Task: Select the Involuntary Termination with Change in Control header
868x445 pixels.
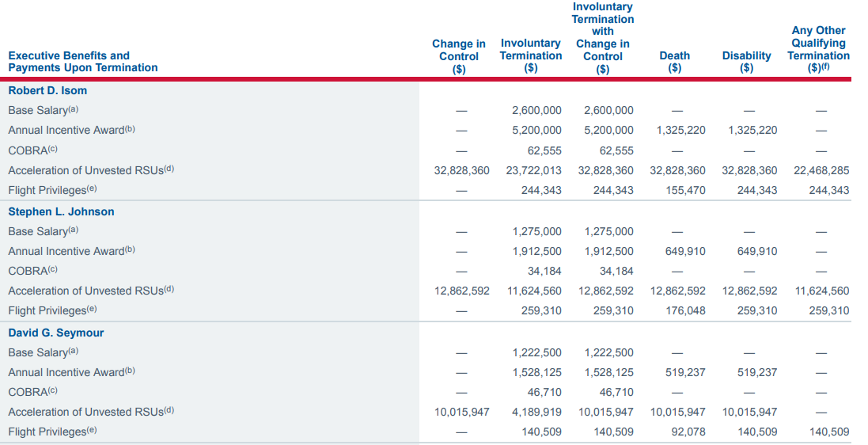Action: [602, 38]
